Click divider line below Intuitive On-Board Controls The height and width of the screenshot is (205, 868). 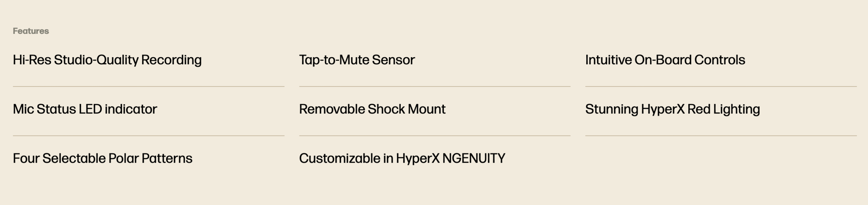721,86
